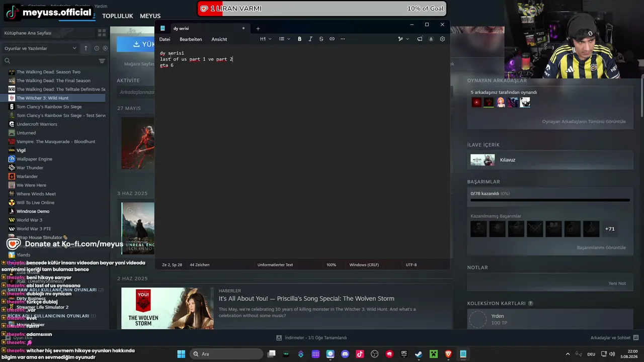
Task: Open the Datei menu
Action: pyautogui.click(x=165, y=39)
